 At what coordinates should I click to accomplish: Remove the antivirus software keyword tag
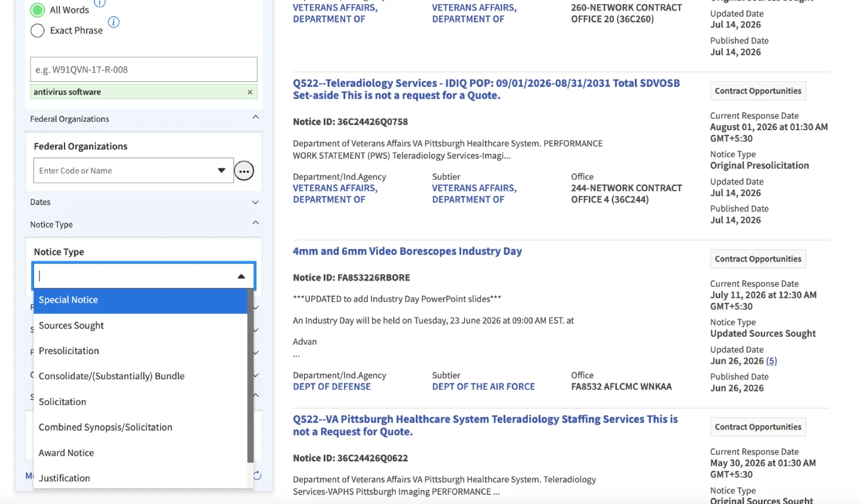[250, 92]
